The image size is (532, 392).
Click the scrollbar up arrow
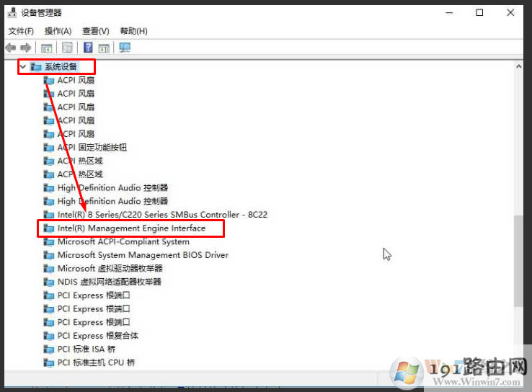(518, 66)
